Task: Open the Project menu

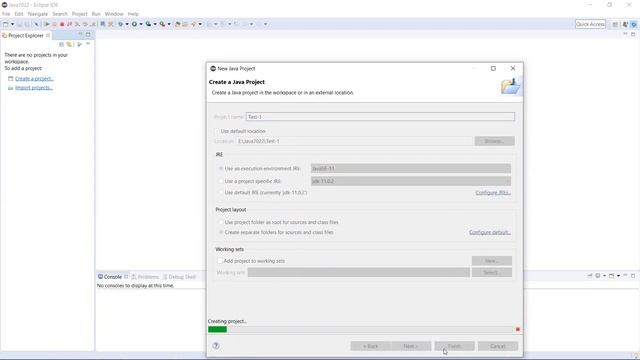Action: pyautogui.click(x=80, y=14)
